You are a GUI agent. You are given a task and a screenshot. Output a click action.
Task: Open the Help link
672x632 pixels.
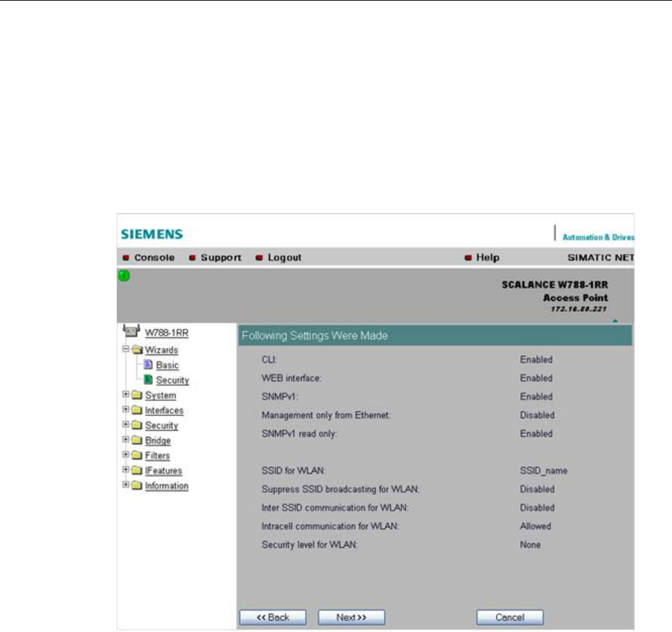(488, 258)
